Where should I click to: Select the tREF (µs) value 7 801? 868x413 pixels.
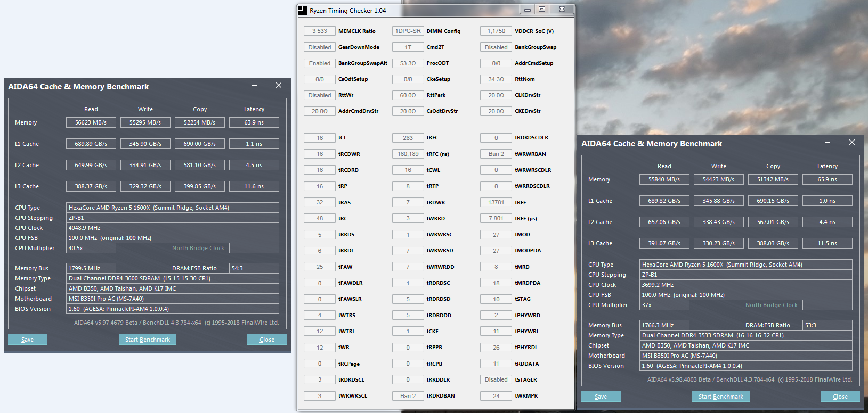click(496, 218)
